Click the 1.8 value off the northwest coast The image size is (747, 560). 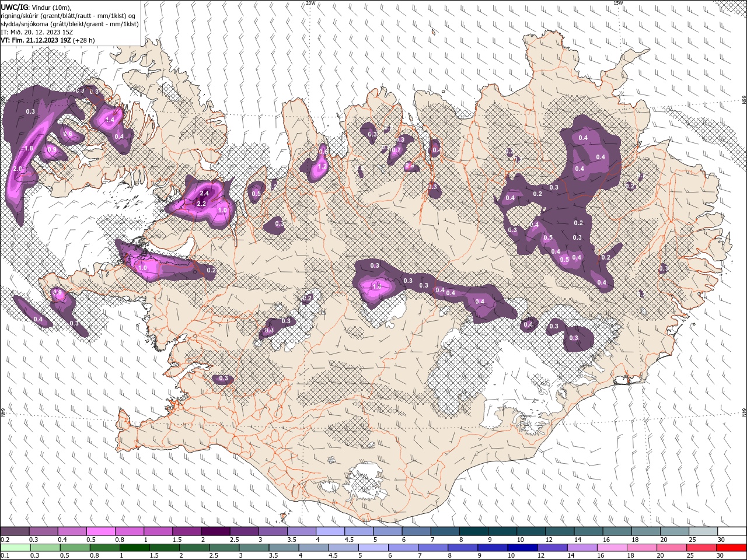[x=29, y=149]
